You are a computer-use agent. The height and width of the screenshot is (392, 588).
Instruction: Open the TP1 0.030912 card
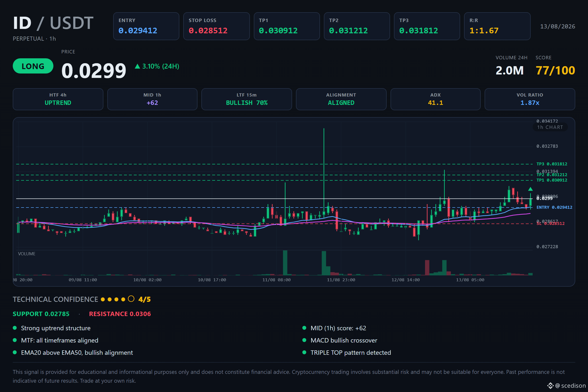pyautogui.click(x=287, y=26)
